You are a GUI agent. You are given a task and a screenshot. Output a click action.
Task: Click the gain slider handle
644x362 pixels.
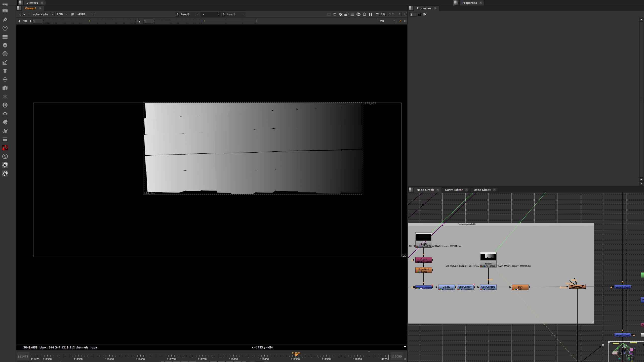point(89,21)
